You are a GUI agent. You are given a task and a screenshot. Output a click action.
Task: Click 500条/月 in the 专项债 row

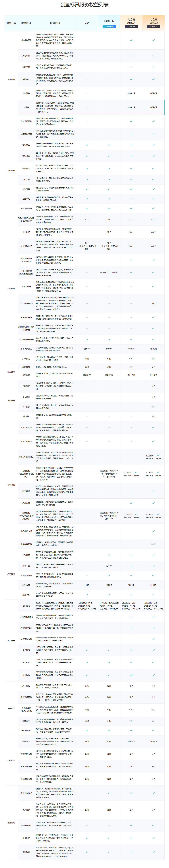(153, 107)
